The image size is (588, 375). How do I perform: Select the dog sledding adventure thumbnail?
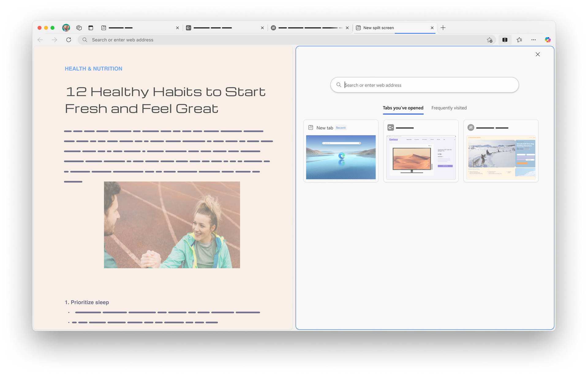coord(501,151)
